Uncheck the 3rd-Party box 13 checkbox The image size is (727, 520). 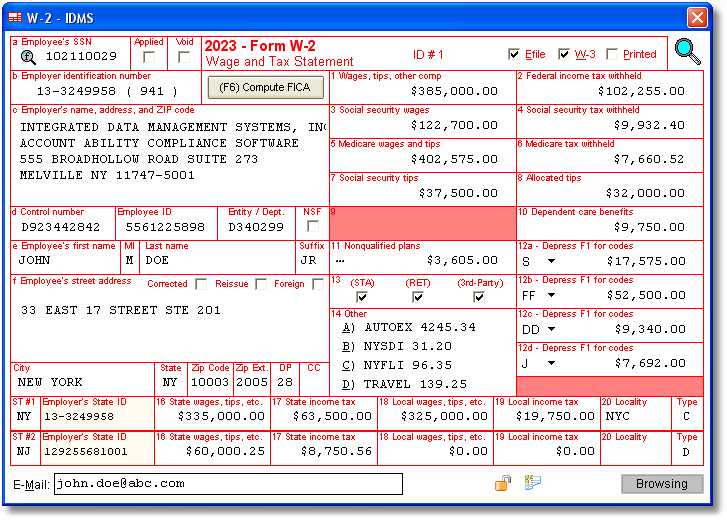click(478, 297)
